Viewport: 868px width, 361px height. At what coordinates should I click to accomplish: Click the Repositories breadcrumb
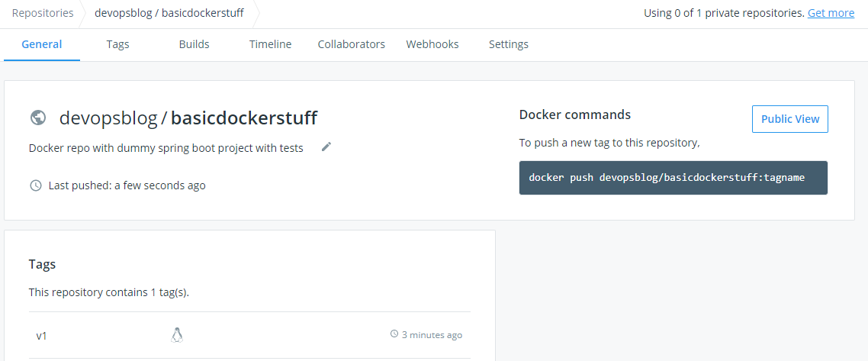tap(43, 13)
